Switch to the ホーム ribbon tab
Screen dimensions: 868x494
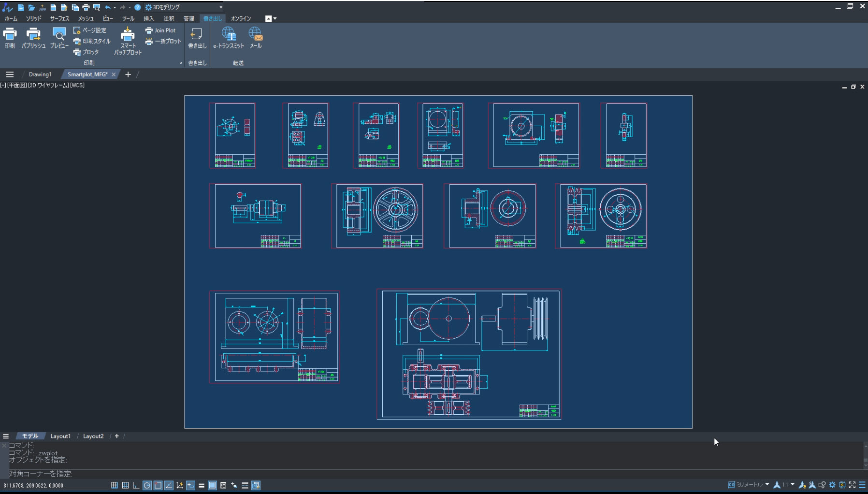[x=11, y=18]
